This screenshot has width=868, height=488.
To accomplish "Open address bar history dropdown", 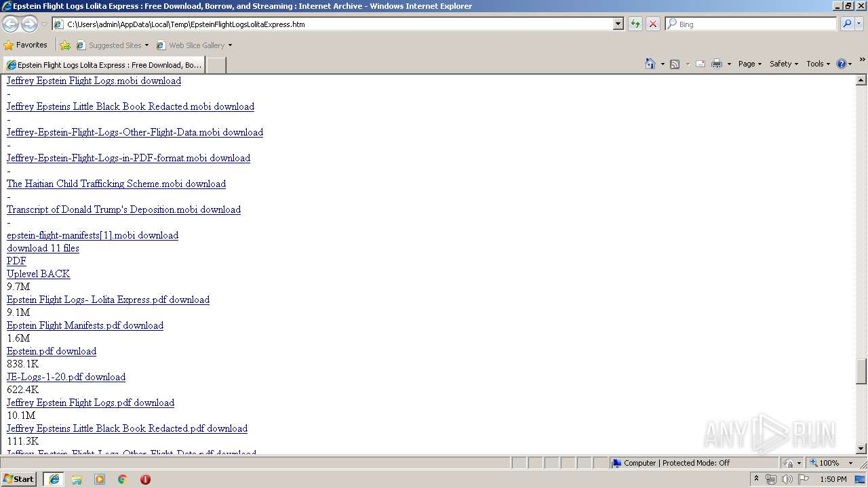I will (618, 24).
